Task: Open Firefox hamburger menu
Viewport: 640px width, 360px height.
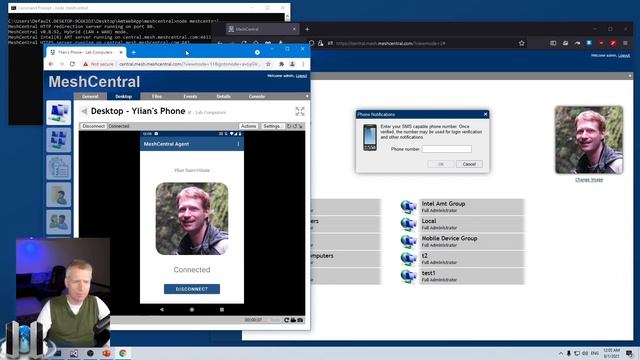Action: click(625, 43)
